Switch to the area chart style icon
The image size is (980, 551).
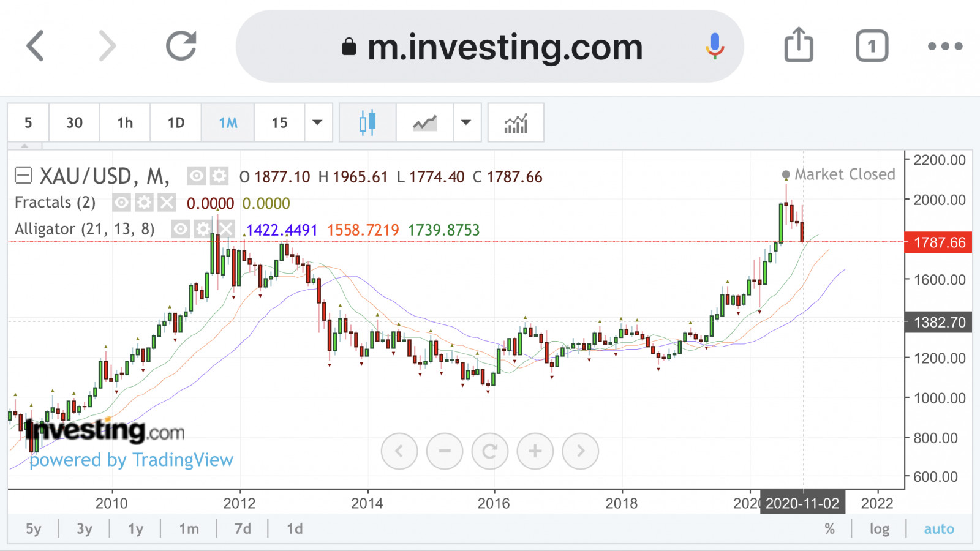tap(424, 123)
